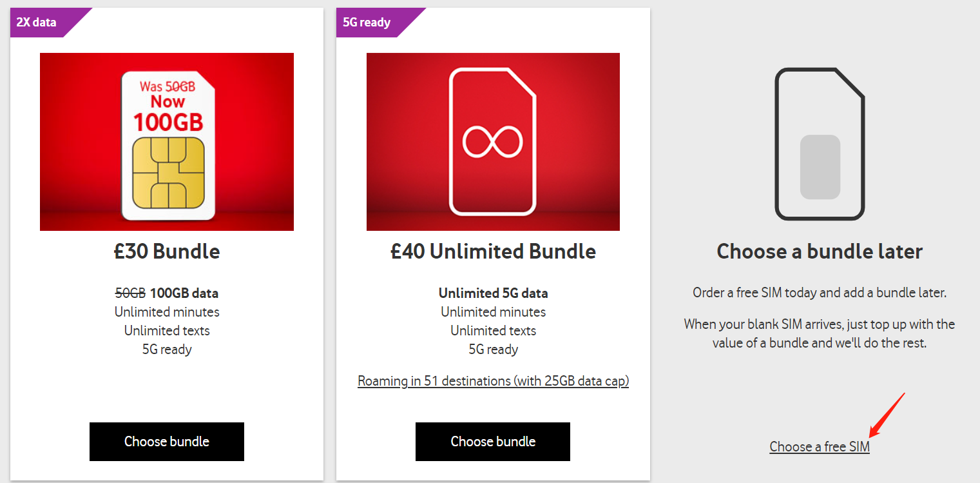The image size is (980, 483).
Task: Click Choose bundle under £30 Bundle
Action: click(167, 442)
